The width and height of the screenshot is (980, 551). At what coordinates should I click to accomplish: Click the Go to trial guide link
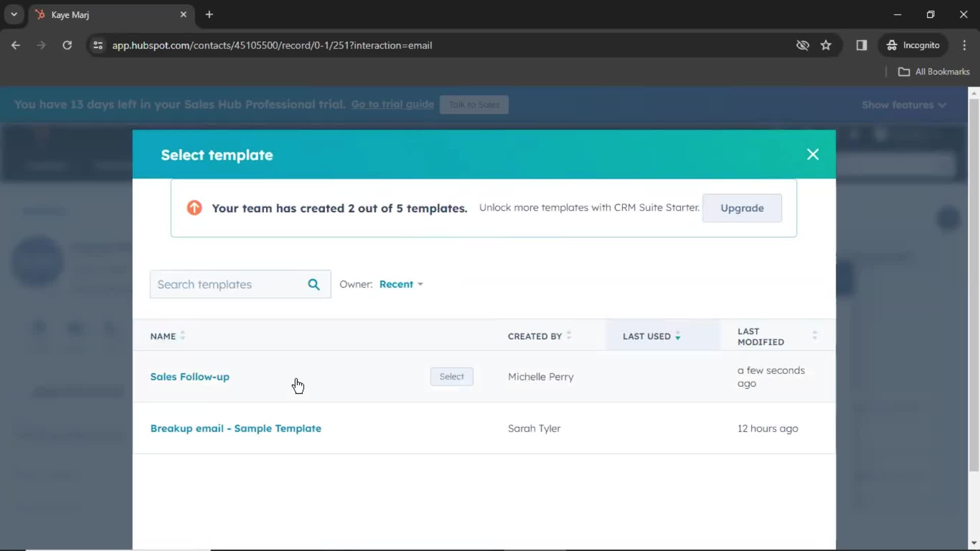[393, 104]
